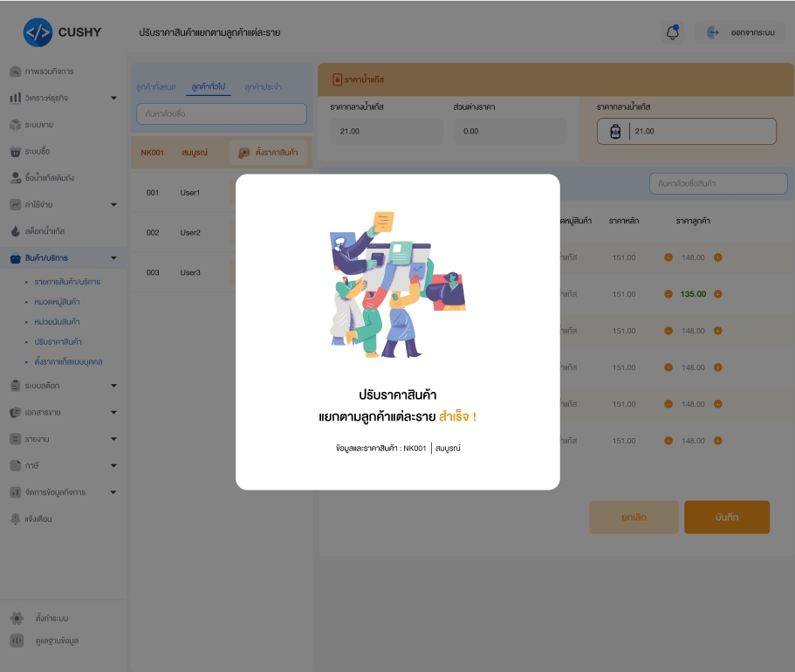Open the notification bell icon
The width and height of the screenshot is (795, 672).
[672, 32]
